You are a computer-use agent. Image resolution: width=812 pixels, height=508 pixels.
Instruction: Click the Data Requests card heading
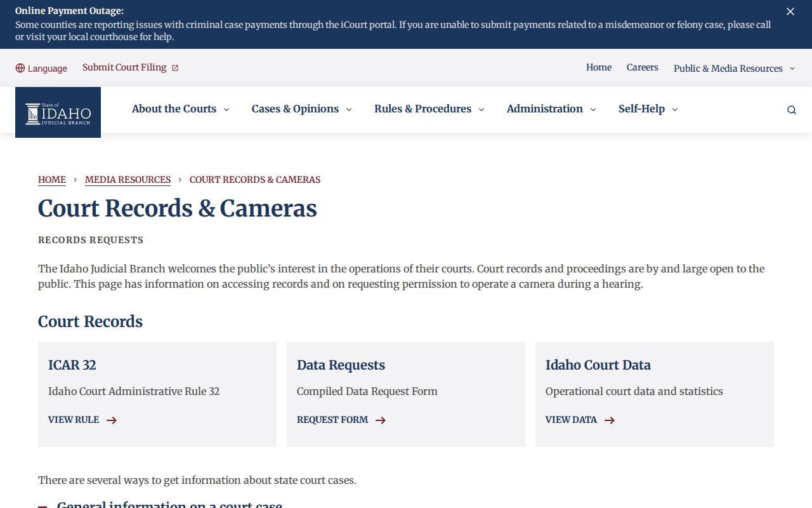341,365
